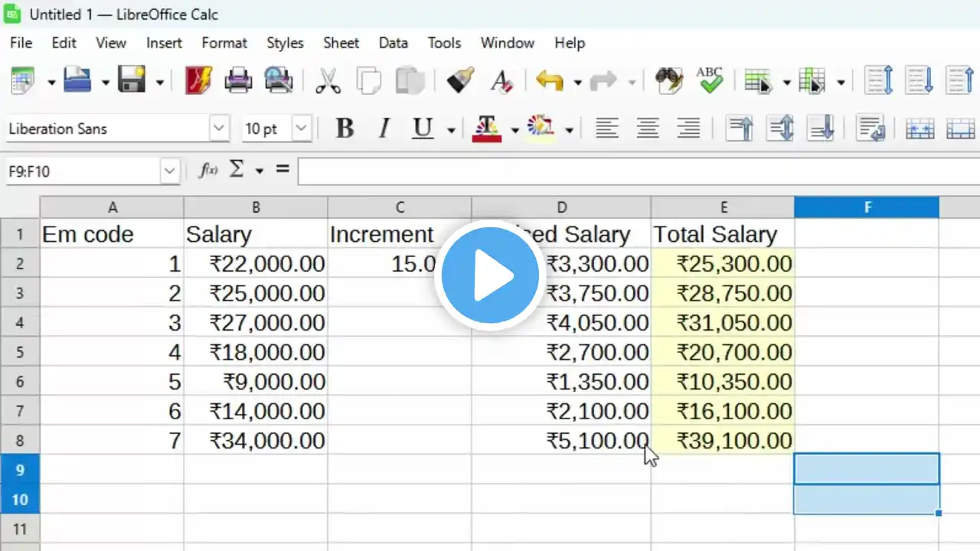Viewport: 980px width, 551px height.
Task: Click Merge and Center Cells icon
Action: coord(920,129)
